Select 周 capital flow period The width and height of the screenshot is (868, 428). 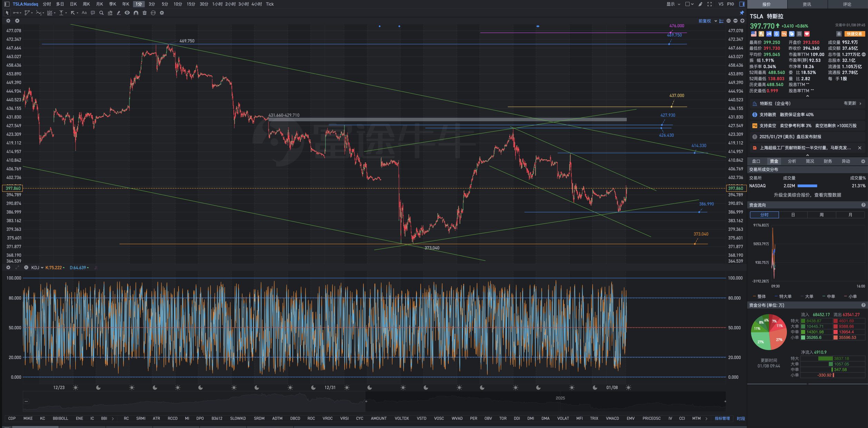822,215
